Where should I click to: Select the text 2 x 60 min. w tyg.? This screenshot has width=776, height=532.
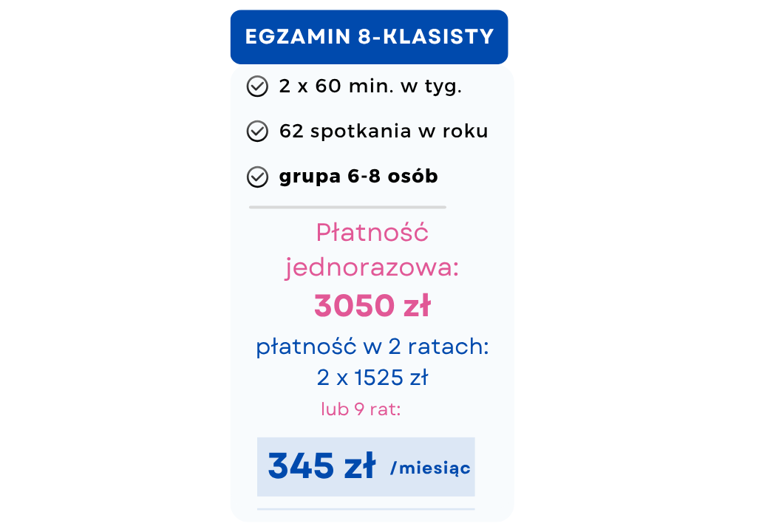coord(370,86)
